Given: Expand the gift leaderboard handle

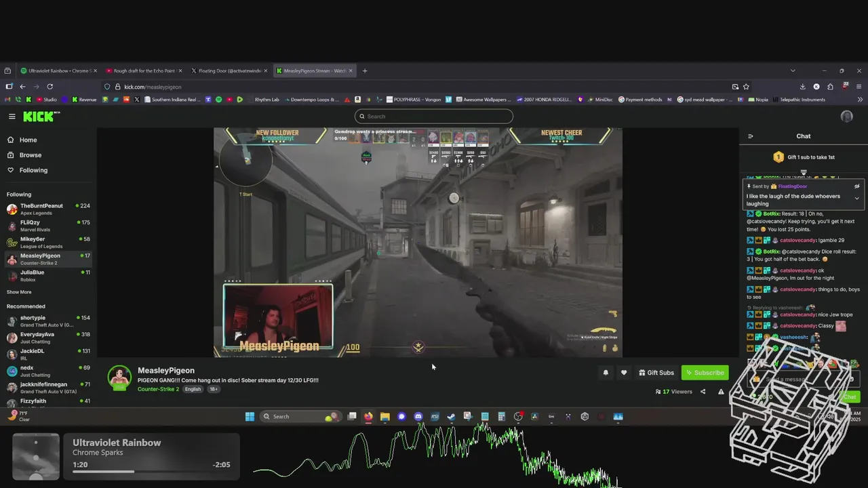Looking at the screenshot, I should 804,173.
